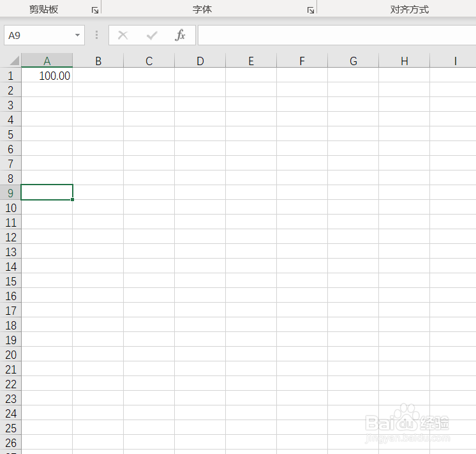The width and height of the screenshot is (476, 454).
Task: Select row 26 header
Action: (x=11, y=443)
